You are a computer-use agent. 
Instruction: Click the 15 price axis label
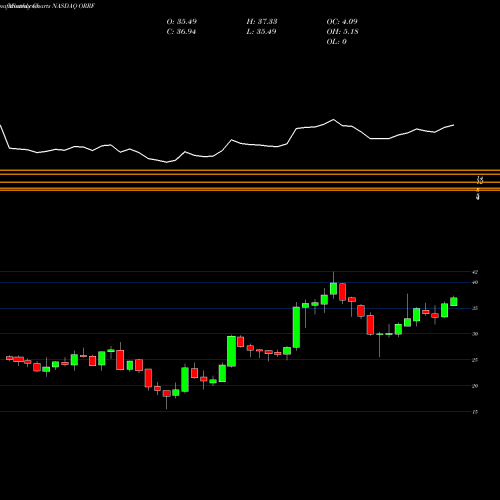point(475,412)
